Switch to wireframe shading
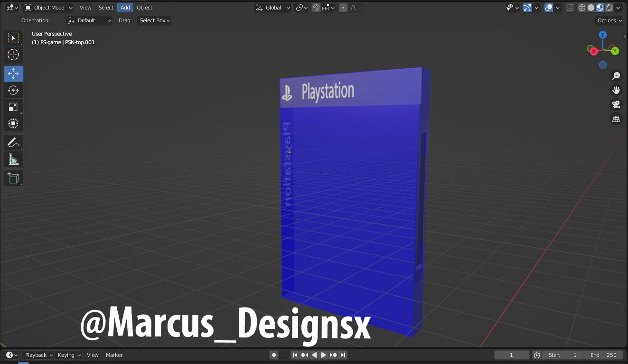This screenshot has width=628, height=364. pyautogui.click(x=582, y=8)
